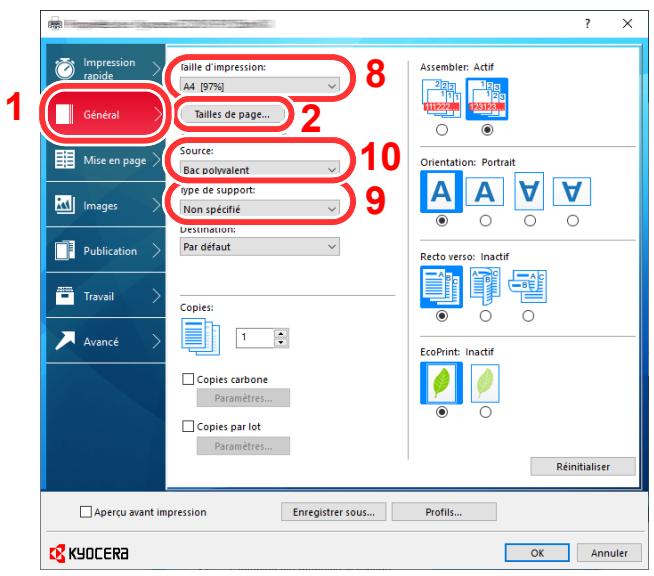The height and width of the screenshot is (576, 654).
Task: Select duplex flip on long edge icon
Action: click(x=485, y=286)
